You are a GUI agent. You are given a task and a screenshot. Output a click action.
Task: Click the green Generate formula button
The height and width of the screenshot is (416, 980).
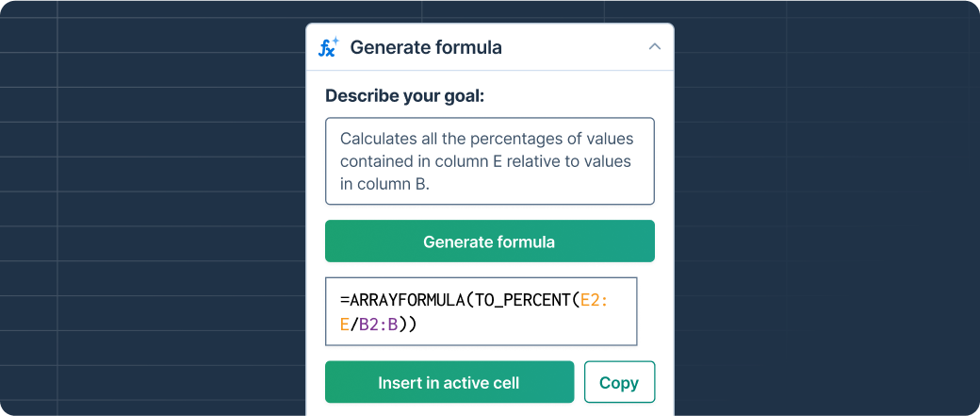(x=489, y=241)
